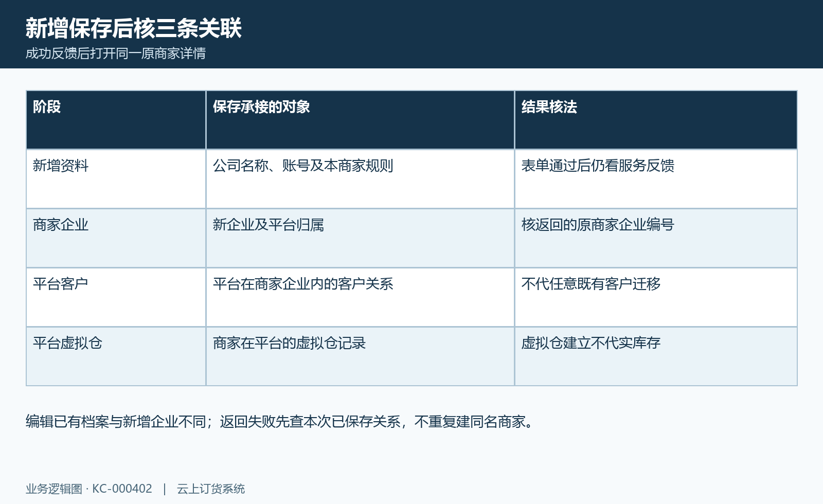
Task: Select cell 公司名称、账号及本商家规则
Action: click(360, 179)
